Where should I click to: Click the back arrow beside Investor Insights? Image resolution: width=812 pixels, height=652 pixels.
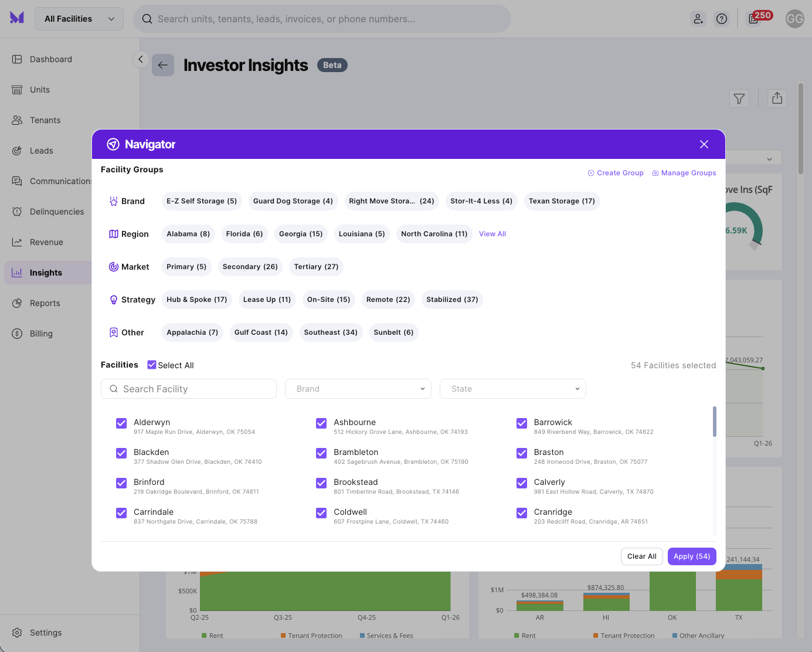click(163, 65)
